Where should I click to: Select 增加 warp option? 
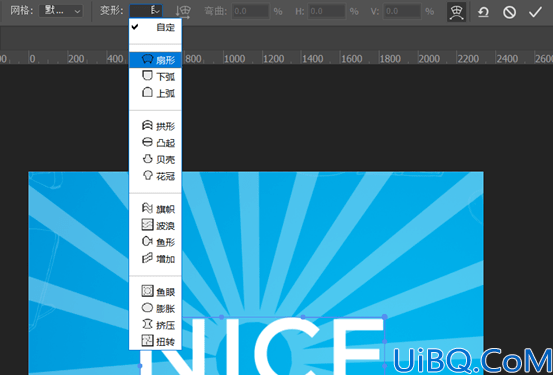(x=156, y=259)
